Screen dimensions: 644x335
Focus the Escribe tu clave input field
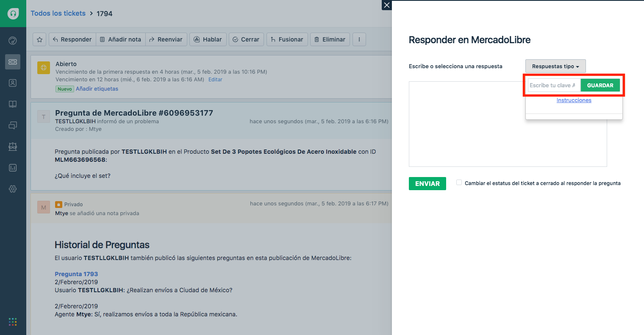coord(554,85)
